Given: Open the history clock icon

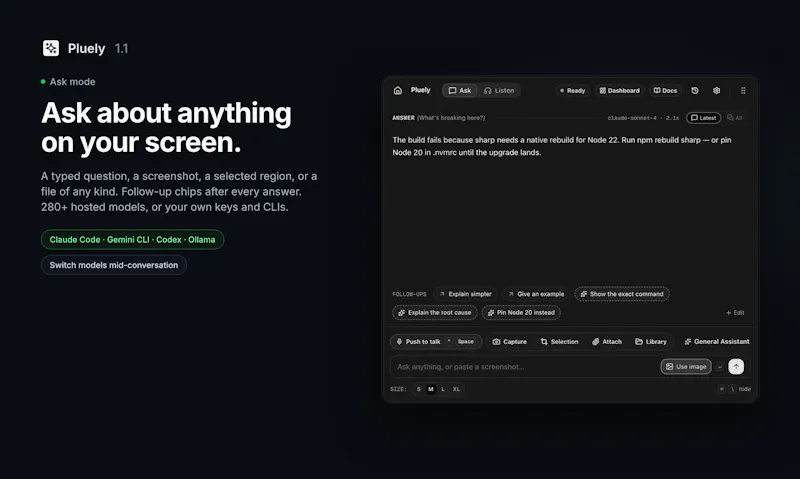Looking at the screenshot, I should tap(695, 90).
